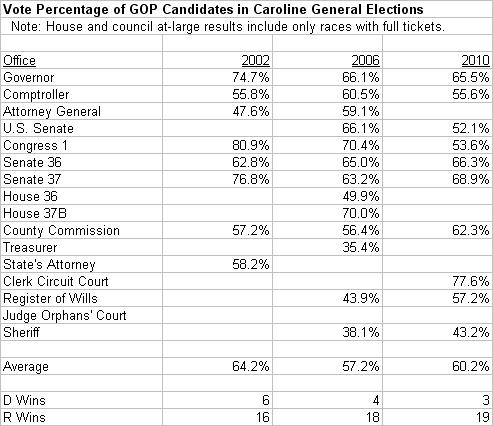Image resolution: width=493 pixels, height=426 pixels.
Task: Select Treasurer 2006 value 35.4%
Action: tap(327, 247)
